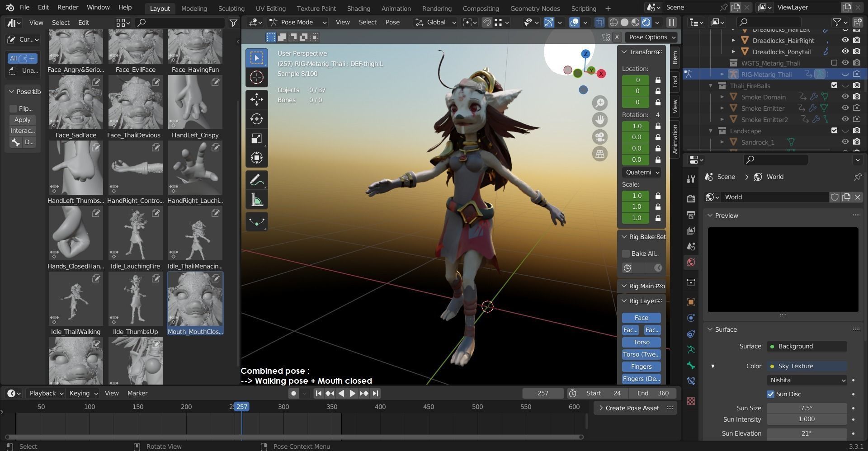Viewport: 868px width, 451px height.
Task: Open the Pose Mode dropdown
Action: (x=296, y=22)
